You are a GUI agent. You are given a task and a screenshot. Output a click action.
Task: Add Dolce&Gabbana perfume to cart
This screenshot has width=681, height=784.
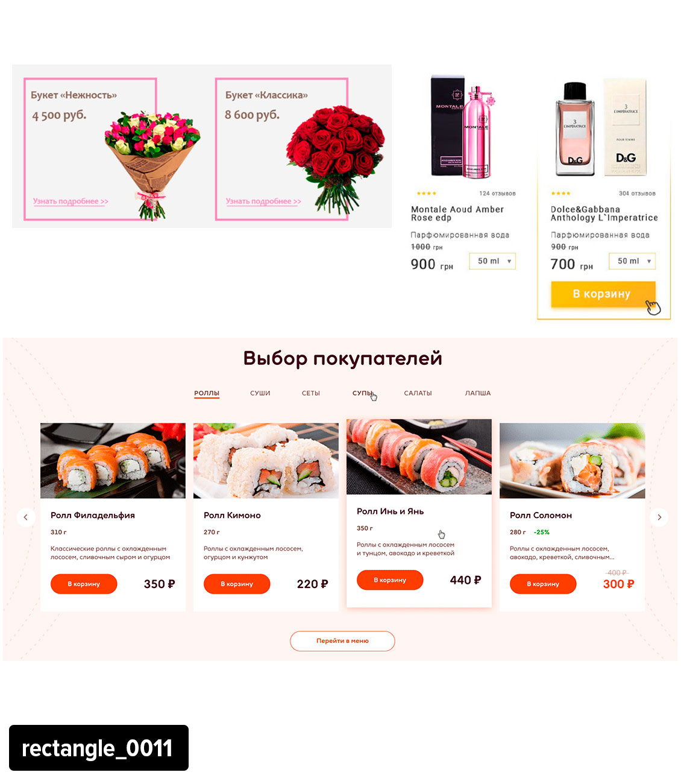pyautogui.click(x=603, y=294)
